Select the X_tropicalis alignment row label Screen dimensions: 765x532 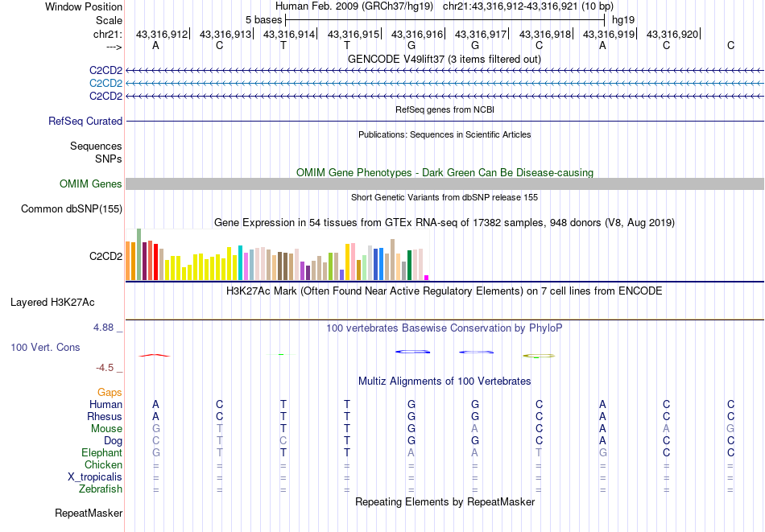95,477
